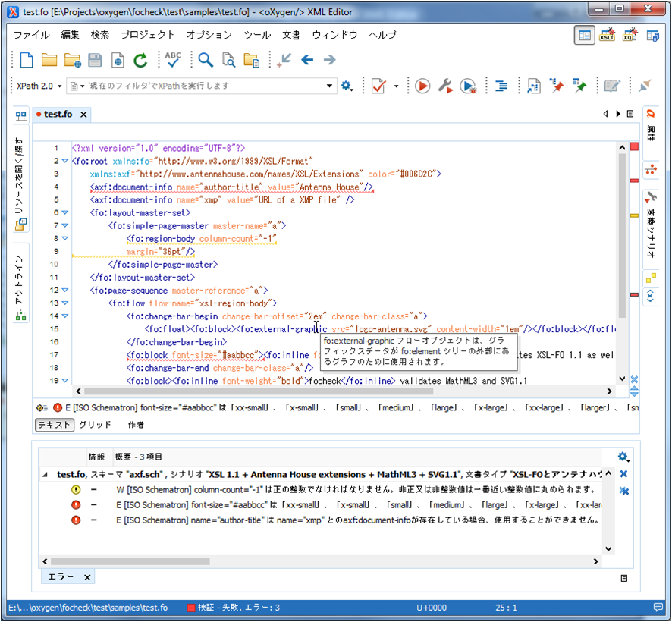
Task: Expand XPath expression history dropdown arrow
Action: pyautogui.click(x=329, y=86)
